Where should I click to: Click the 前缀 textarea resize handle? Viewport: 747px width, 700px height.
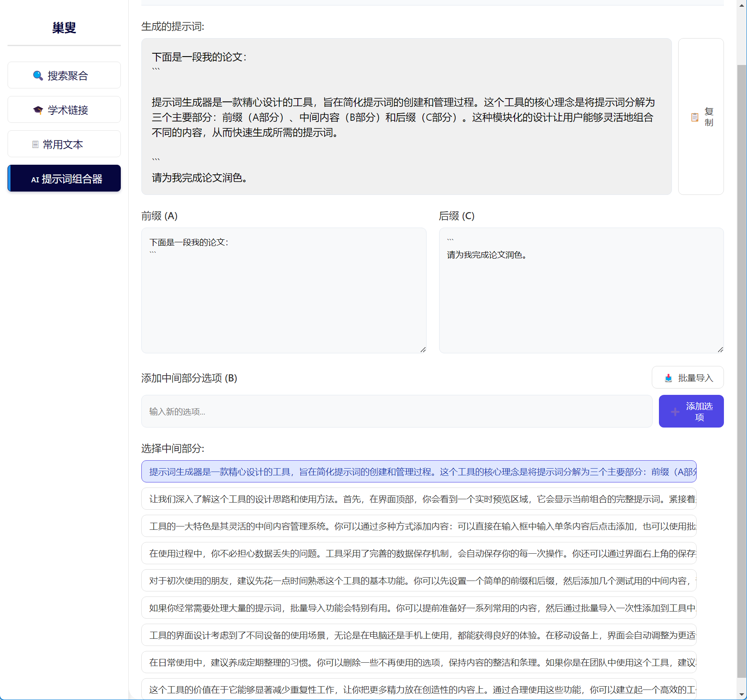pos(423,350)
